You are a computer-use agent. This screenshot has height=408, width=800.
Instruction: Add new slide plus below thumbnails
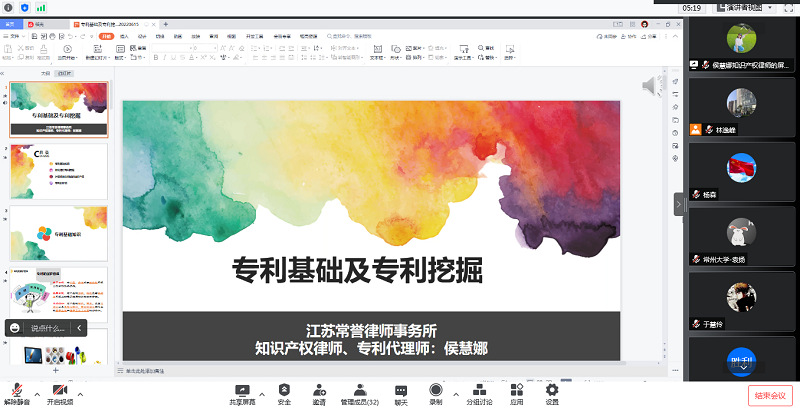point(56,370)
